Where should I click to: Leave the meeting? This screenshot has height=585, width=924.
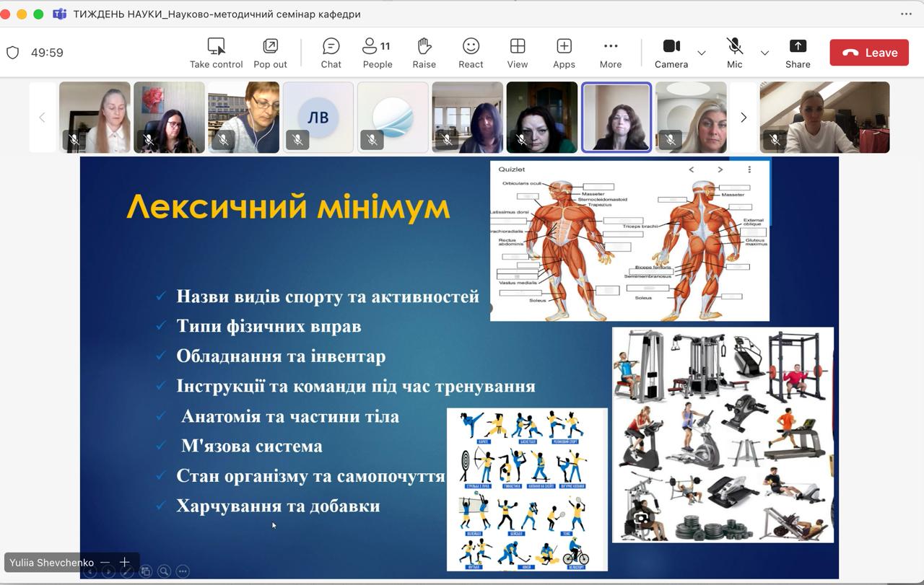coord(869,53)
